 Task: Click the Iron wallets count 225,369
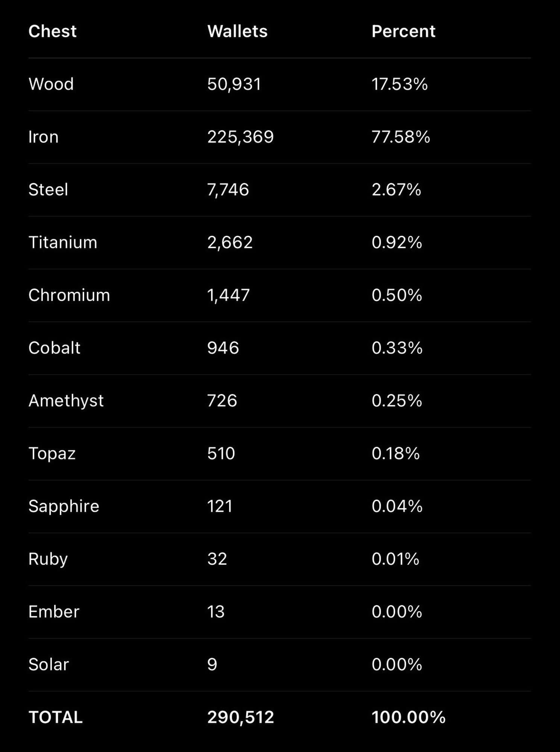coord(240,137)
